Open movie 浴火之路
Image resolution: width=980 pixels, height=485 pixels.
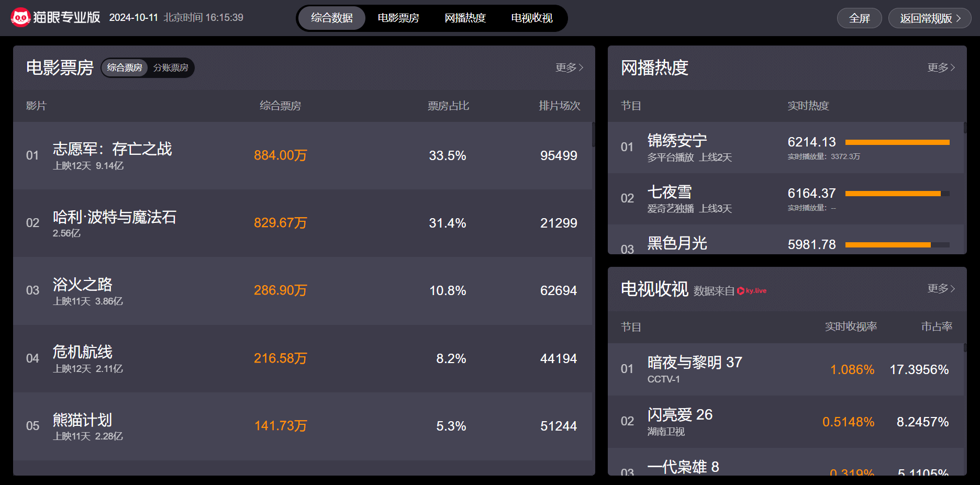click(83, 285)
